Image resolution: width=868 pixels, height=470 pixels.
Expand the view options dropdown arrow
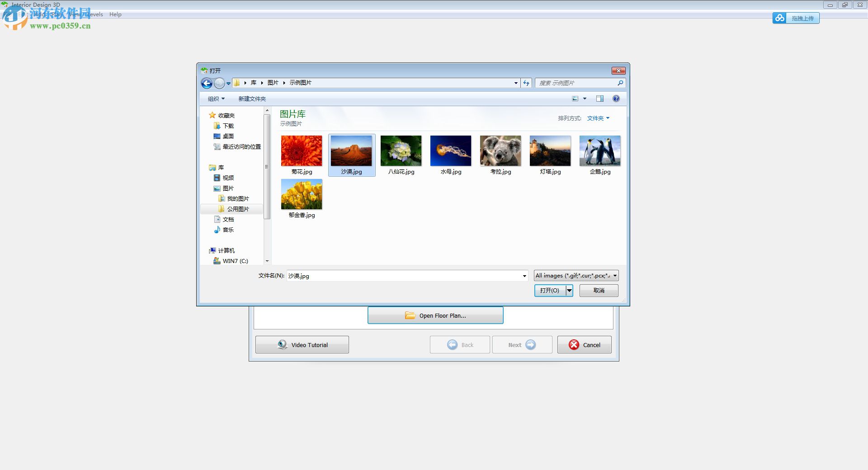click(585, 99)
